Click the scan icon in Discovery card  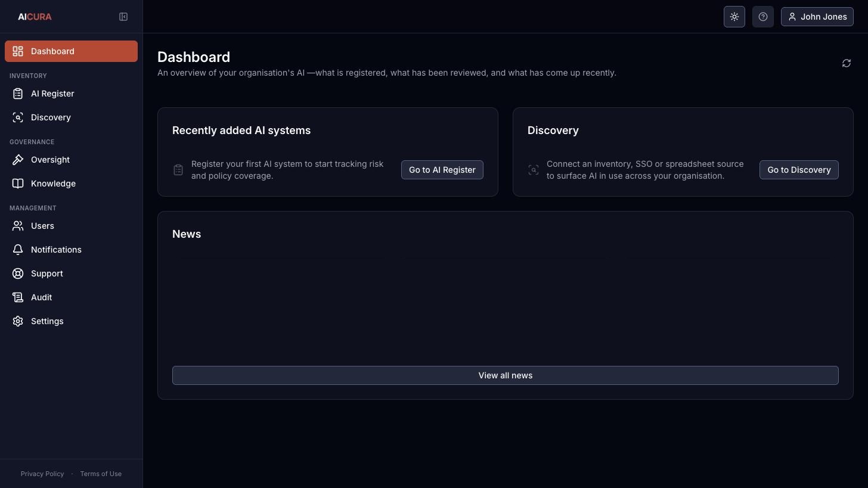(534, 170)
